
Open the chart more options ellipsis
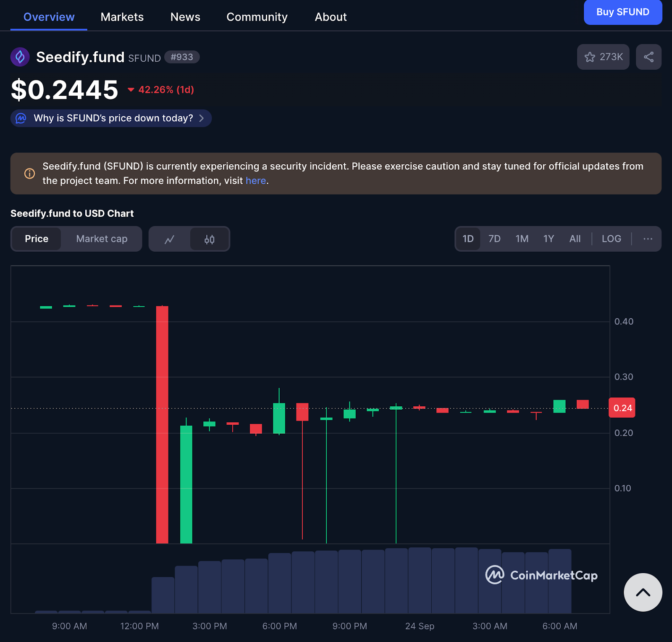648,239
